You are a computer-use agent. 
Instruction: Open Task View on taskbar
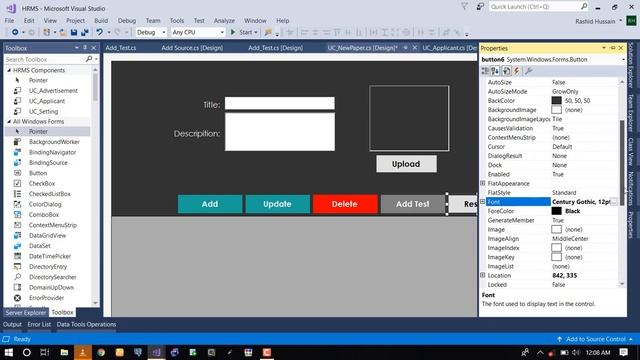[45, 352]
